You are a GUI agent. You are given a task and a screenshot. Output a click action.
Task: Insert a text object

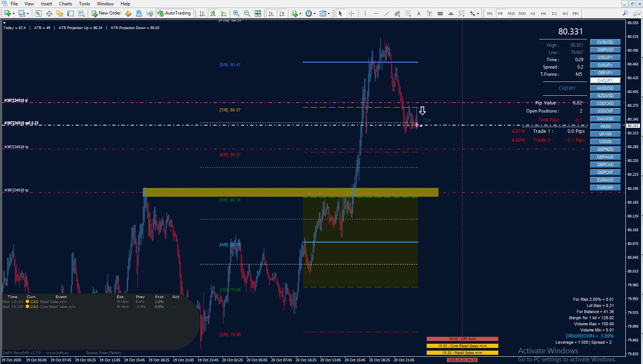coord(419,13)
